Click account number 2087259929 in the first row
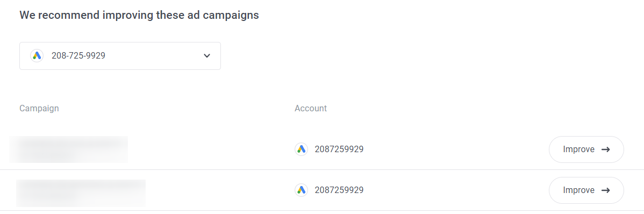 click(x=339, y=149)
